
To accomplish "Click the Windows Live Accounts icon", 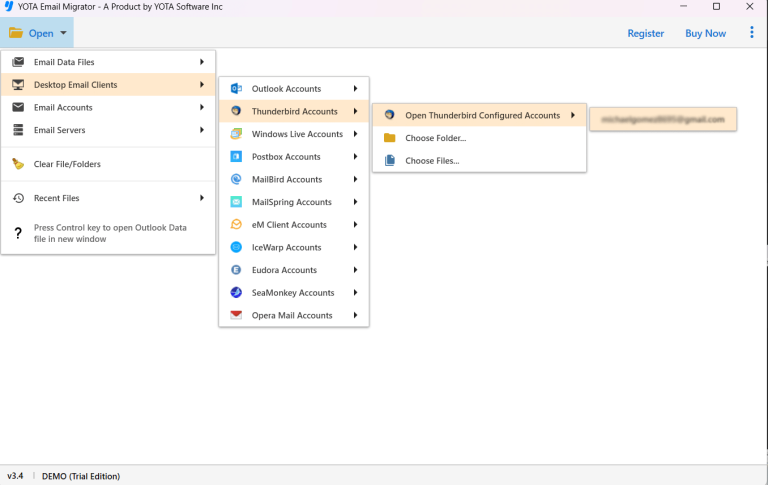I will (x=236, y=134).
